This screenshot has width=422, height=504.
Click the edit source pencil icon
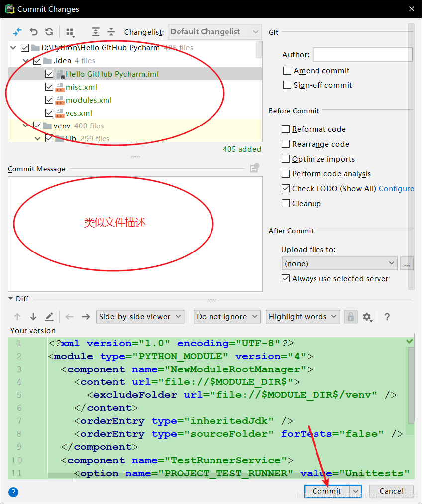tap(49, 317)
